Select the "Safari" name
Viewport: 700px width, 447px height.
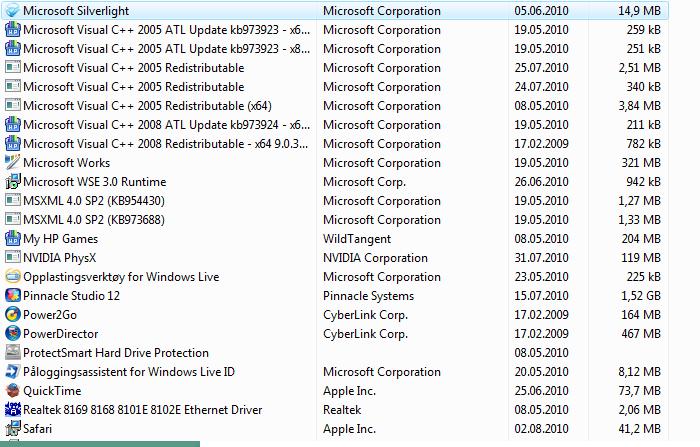(38, 428)
